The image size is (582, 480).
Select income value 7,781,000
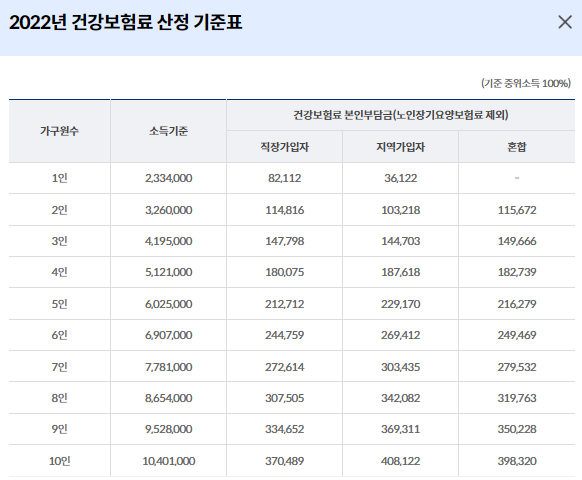coord(169,367)
